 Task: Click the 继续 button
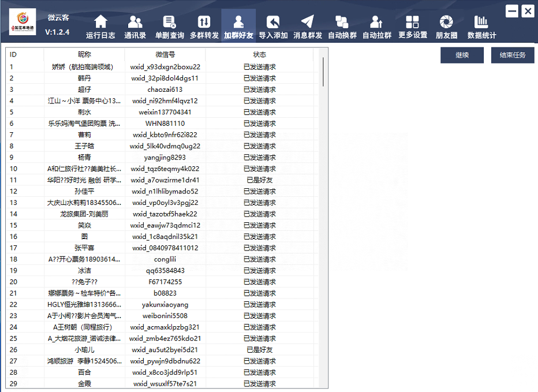(462, 55)
